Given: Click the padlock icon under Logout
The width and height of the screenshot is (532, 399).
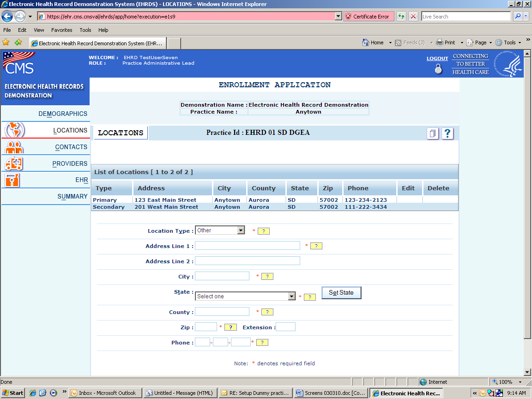Looking at the screenshot, I should pyautogui.click(x=438, y=69).
